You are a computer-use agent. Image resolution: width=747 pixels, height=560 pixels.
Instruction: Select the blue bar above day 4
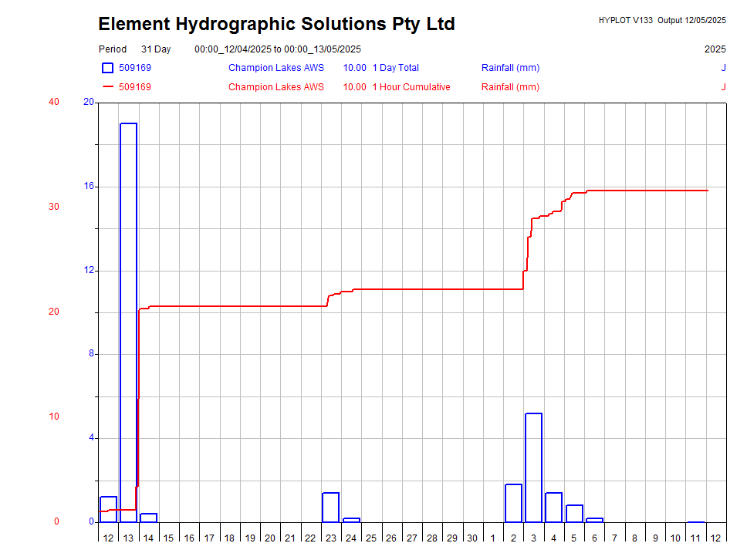pyautogui.click(x=553, y=507)
